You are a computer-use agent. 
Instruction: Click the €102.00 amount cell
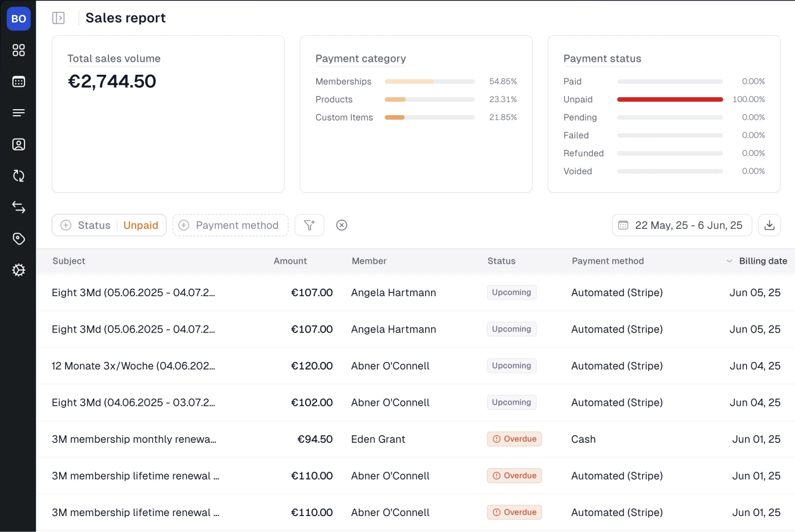tap(312, 403)
